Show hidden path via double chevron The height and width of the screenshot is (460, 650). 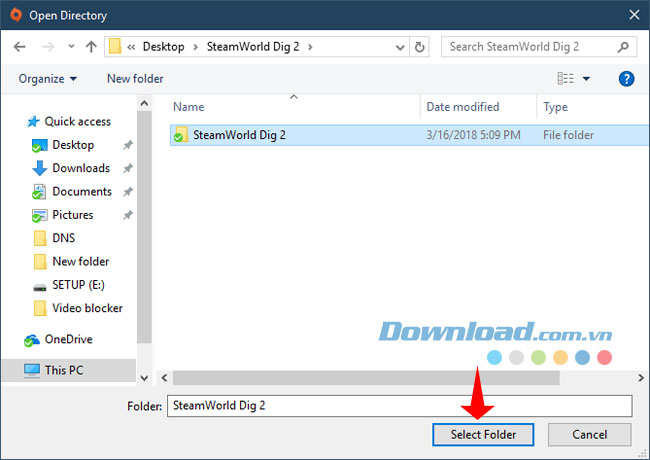[x=131, y=47]
